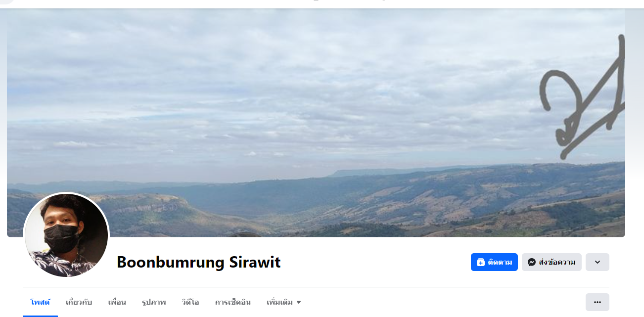
Task: Show the วิดีโอ tab
Action: click(x=190, y=302)
